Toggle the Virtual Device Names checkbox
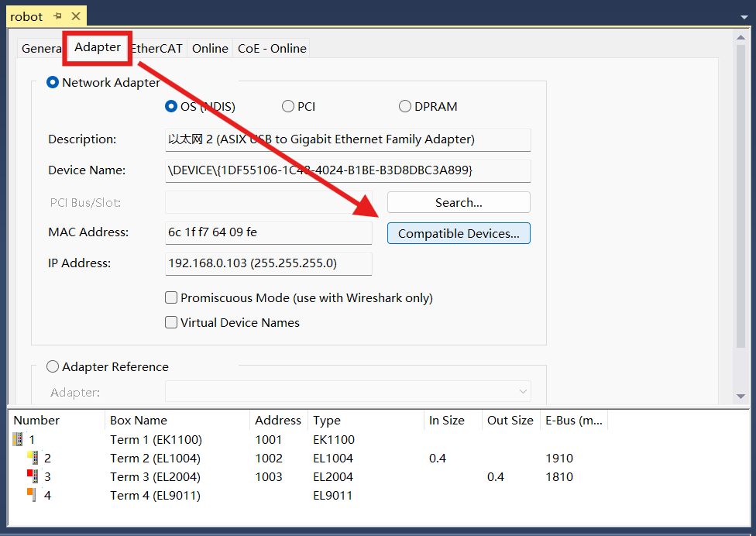Image resolution: width=756 pixels, height=536 pixels. click(x=172, y=323)
